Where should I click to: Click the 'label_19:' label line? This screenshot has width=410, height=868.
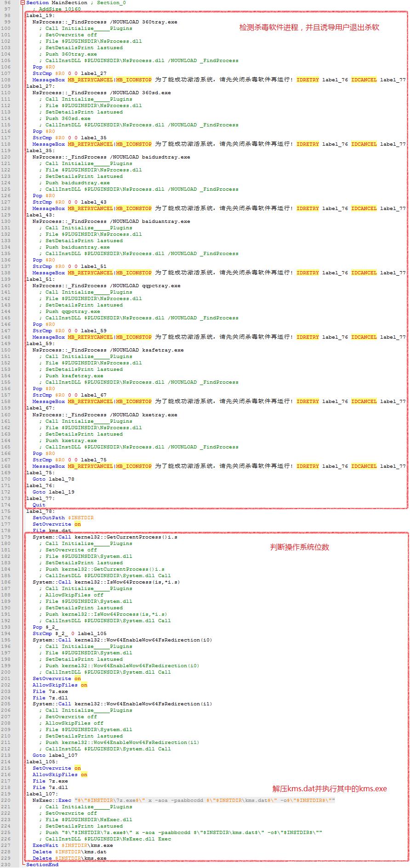tap(40, 16)
